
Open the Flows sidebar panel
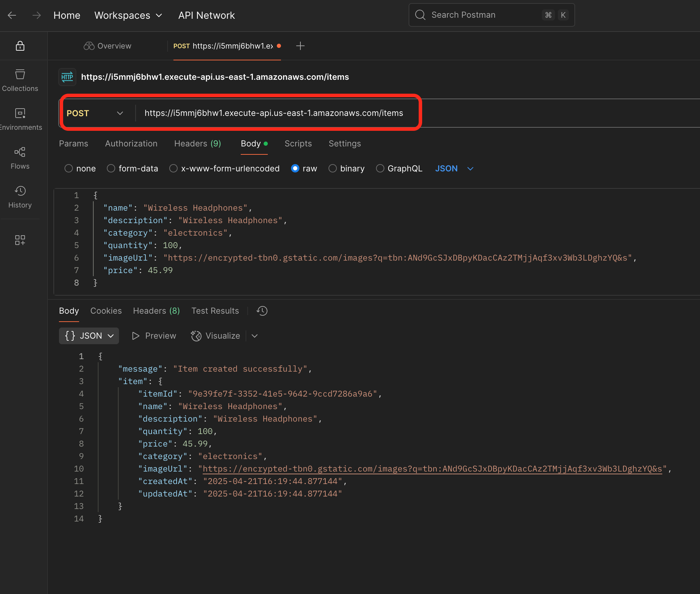[20, 158]
